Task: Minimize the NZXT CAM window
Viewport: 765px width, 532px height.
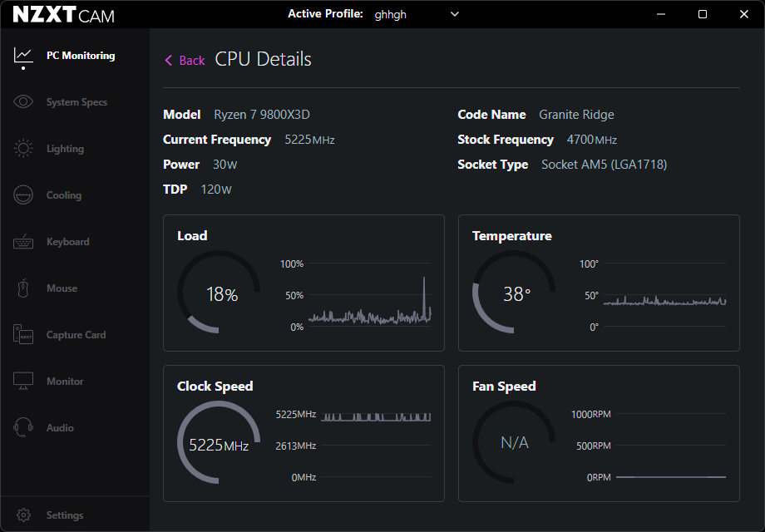Action: 661,14
